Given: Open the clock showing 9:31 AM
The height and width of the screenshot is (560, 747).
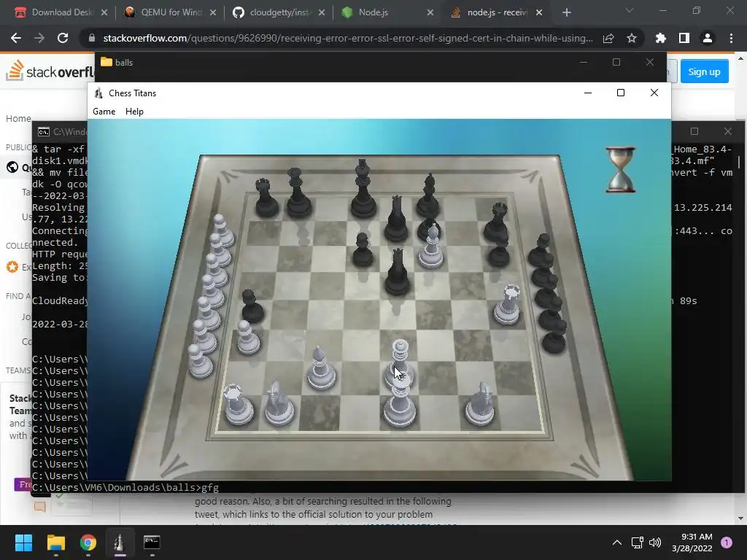Looking at the screenshot, I should point(692,542).
